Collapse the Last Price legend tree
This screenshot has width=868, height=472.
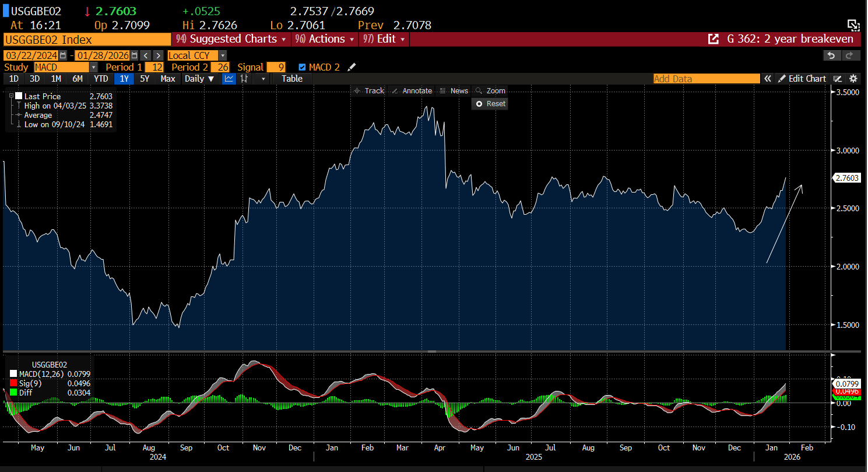(11, 95)
